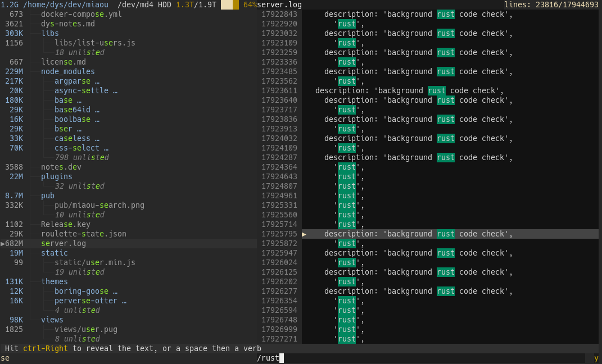Click the highlighted rust match on selected line
Screen dimensions: 602x364
(x=445, y=234)
